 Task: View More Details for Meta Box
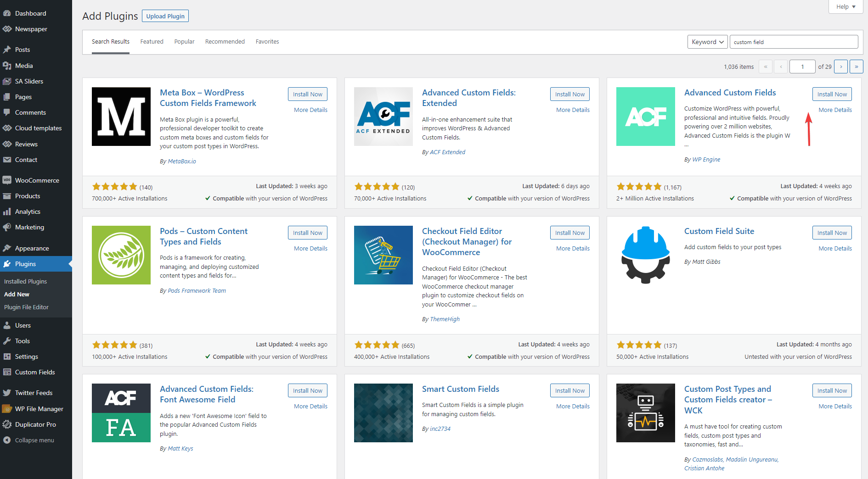pyautogui.click(x=310, y=110)
